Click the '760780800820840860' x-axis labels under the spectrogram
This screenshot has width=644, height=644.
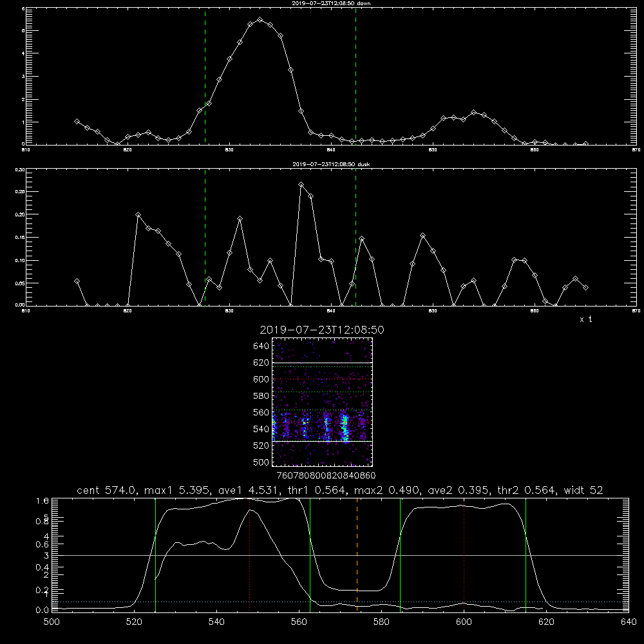[x=326, y=475]
